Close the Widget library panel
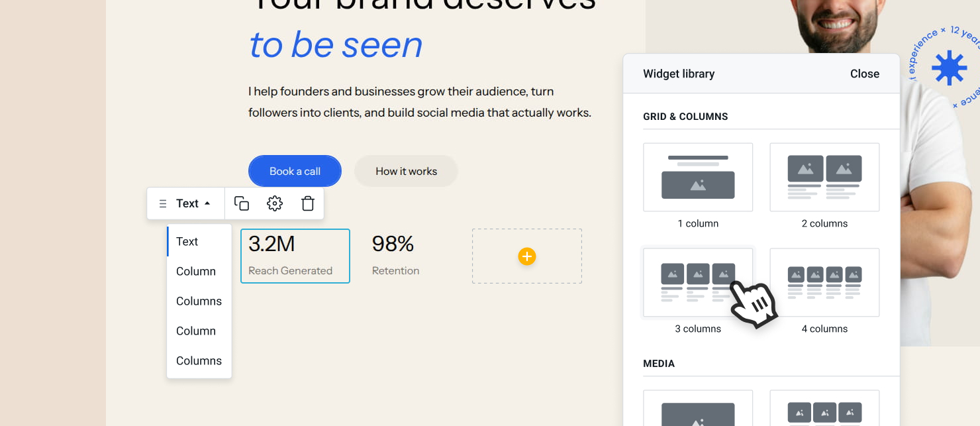Image resolution: width=980 pixels, height=426 pixels. (x=865, y=74)
